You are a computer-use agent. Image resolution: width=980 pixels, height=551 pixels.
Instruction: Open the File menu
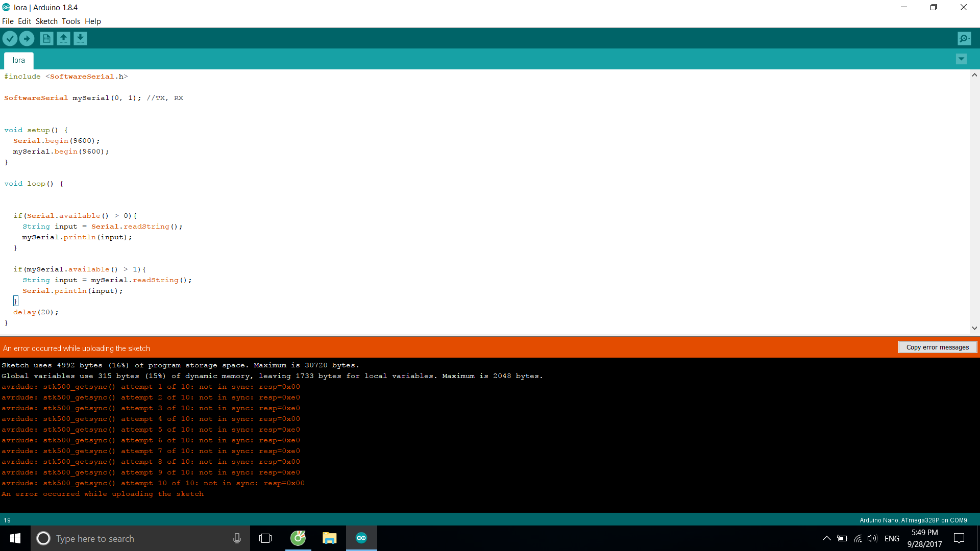(8, 21)
